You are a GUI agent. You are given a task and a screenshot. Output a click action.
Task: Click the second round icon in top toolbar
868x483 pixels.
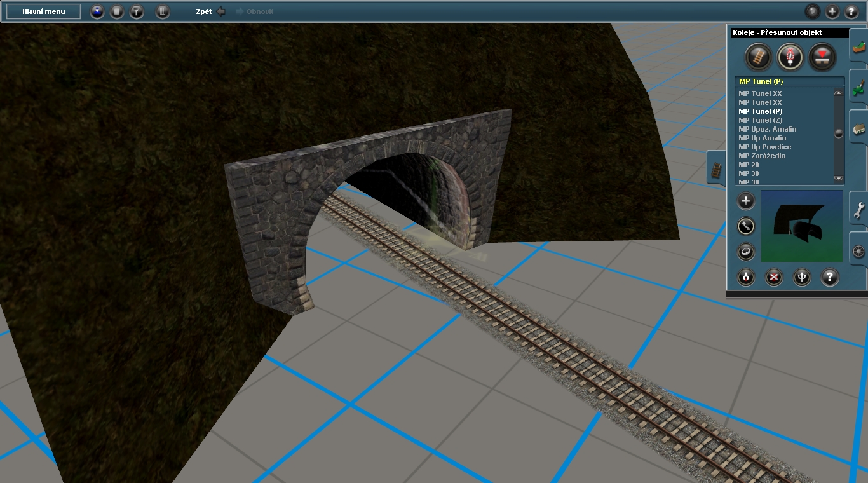(x=117, y=11)
